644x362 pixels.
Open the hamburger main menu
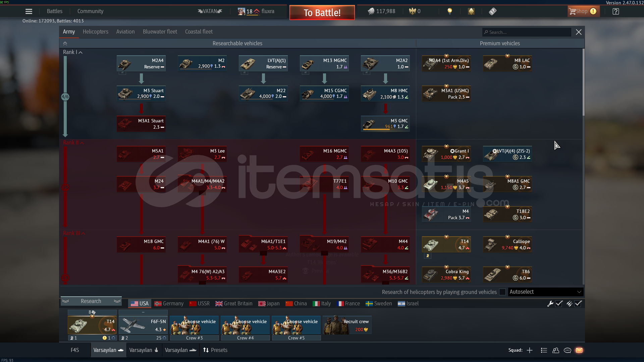(29, 11)
